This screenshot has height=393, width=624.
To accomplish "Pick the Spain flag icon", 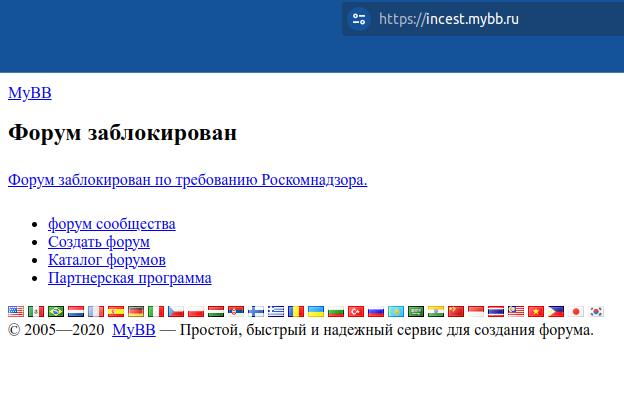I will (x=116, y=311).
